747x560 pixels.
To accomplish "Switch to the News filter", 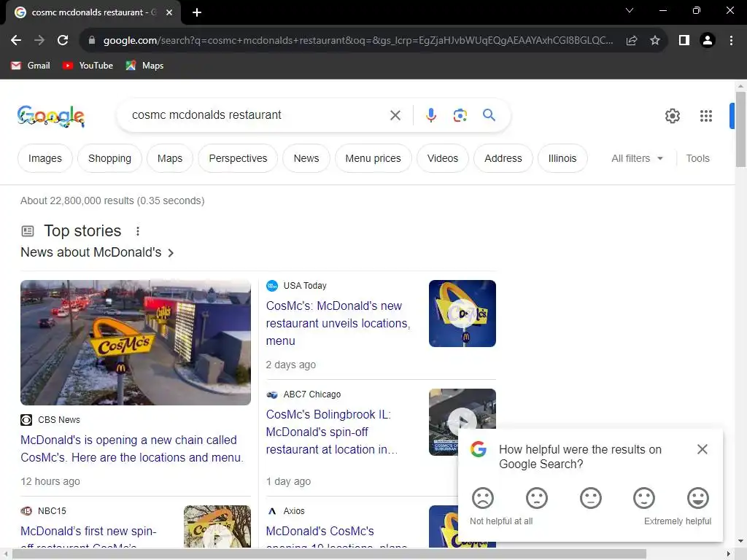I will pyautogui.click(x=306, y=158).
